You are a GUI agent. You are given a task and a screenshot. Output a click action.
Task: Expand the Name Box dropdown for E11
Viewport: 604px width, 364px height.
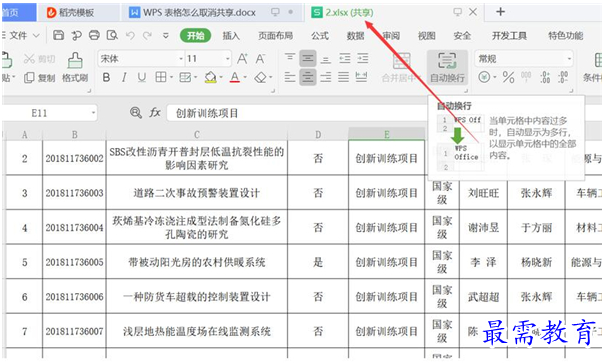(93, 113)
